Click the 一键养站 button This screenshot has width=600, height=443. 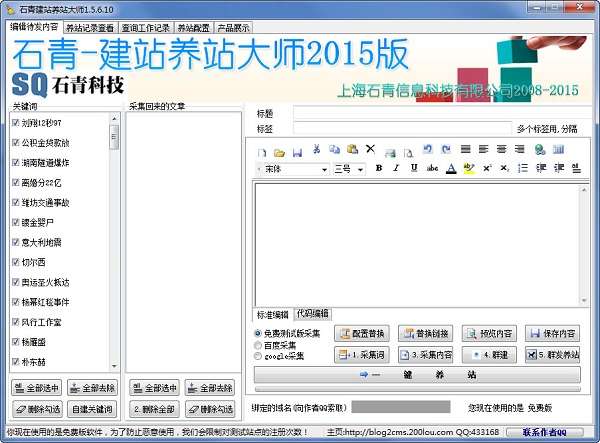tap(416, 374)
